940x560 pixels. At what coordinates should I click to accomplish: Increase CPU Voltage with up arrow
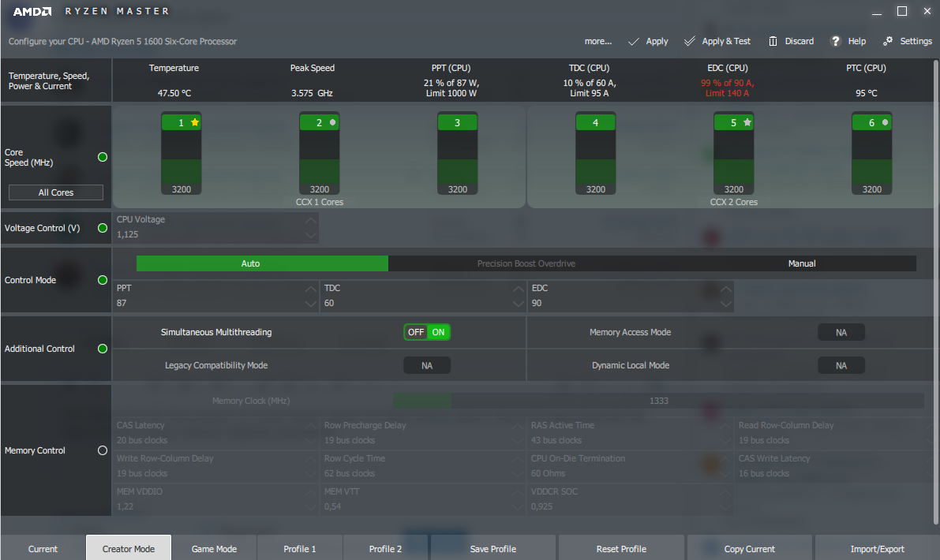click(x=310, y=220)
